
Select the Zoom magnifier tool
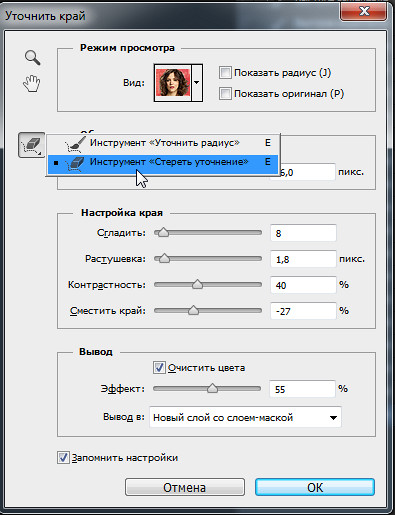point(33,58)
